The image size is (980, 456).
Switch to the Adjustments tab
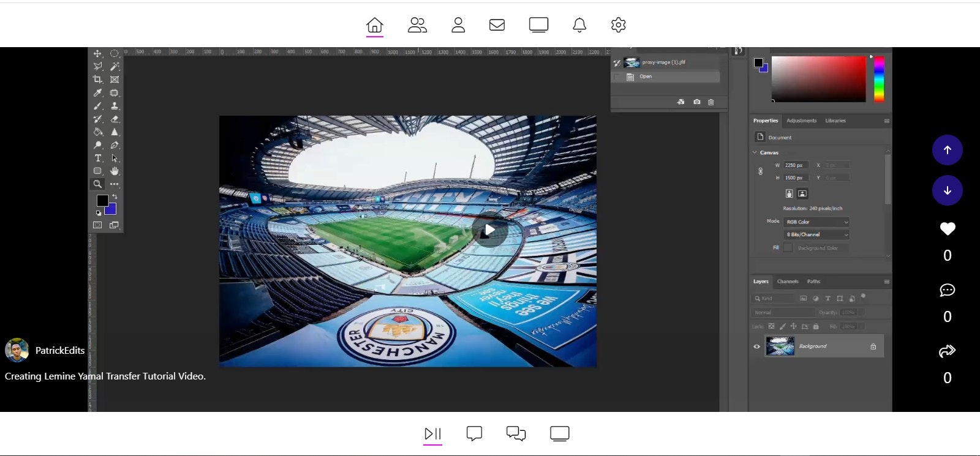point(801,121)
